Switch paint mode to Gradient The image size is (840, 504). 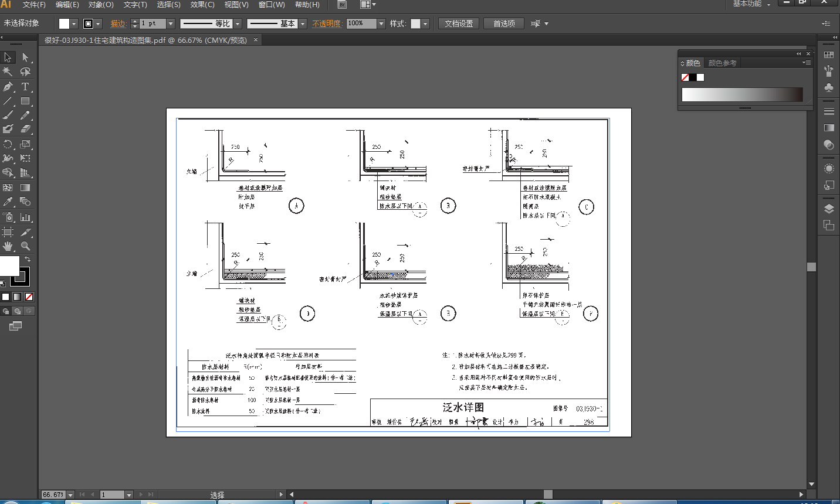click(17, 297)
